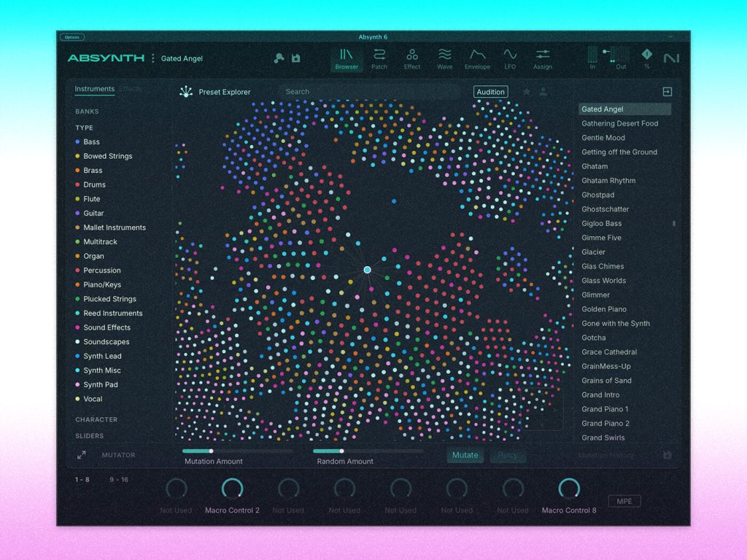Viewport: 747px width, 560px height.
Task: Open the LFO view
Action: pyautogui.click(x=510, y=59)
